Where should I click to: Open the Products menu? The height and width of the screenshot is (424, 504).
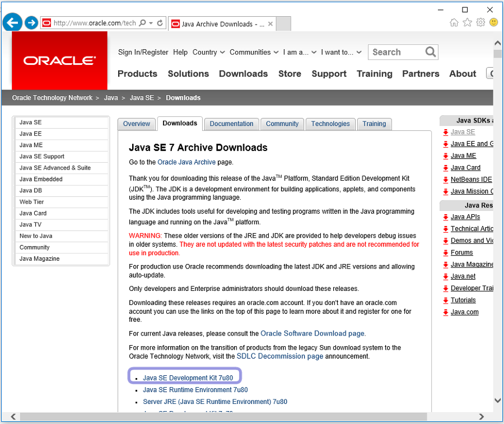pos(137,73)
